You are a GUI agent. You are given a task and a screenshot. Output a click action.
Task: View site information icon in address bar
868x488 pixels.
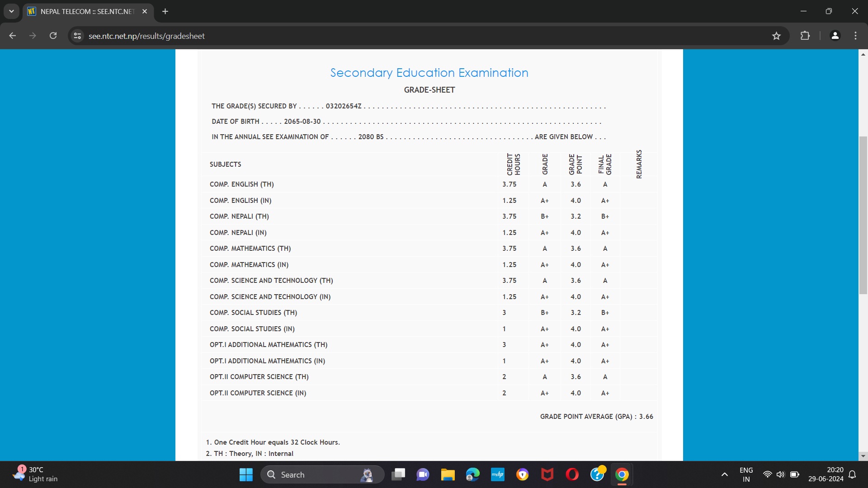click(78, 36)
